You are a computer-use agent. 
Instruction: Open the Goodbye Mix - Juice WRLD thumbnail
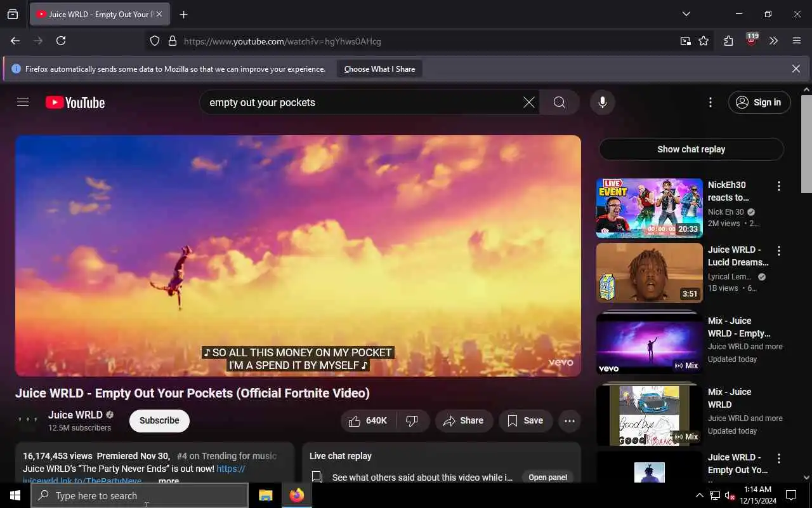[x=650, y=415]
